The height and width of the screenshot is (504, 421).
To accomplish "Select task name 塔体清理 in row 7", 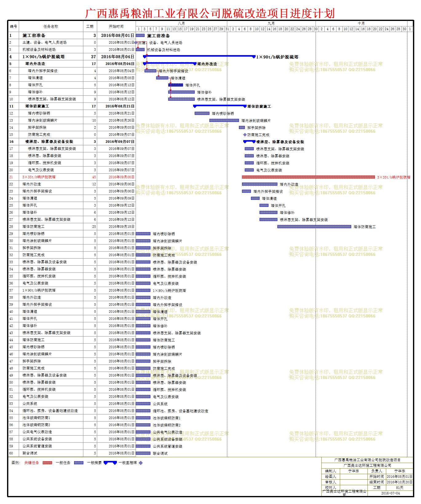I will pos(35,78).
